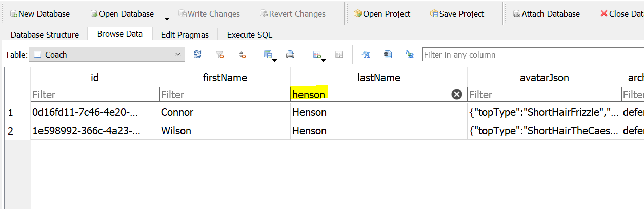Clear the lastName filter text

pos(456,94)
